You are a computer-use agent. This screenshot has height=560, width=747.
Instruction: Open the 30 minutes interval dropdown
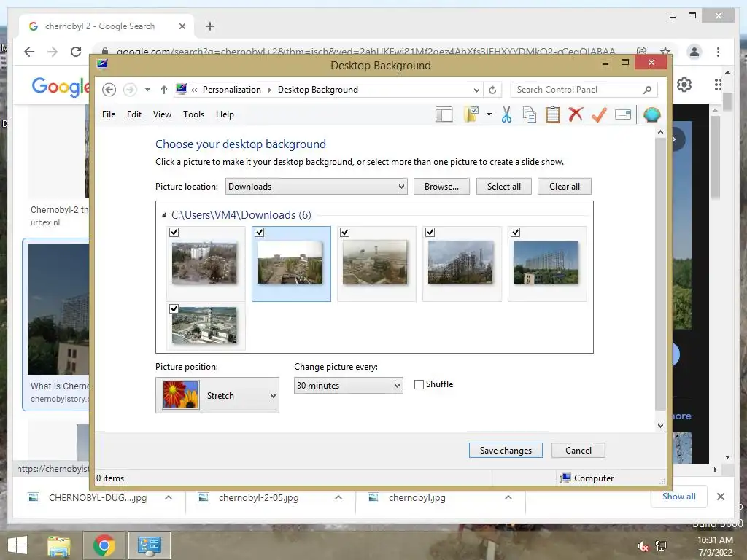pyautogui.click(x=348, y=385)
